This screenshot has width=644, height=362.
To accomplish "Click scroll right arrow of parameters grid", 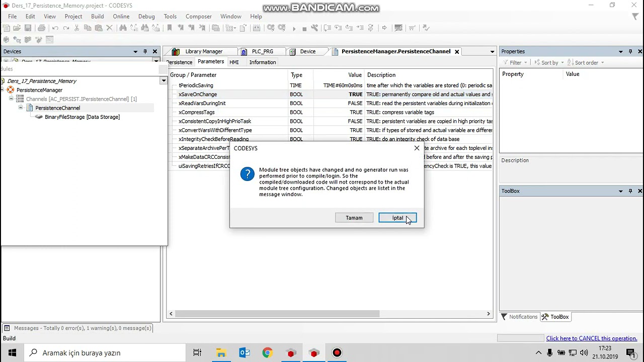I will click(488, 314).
